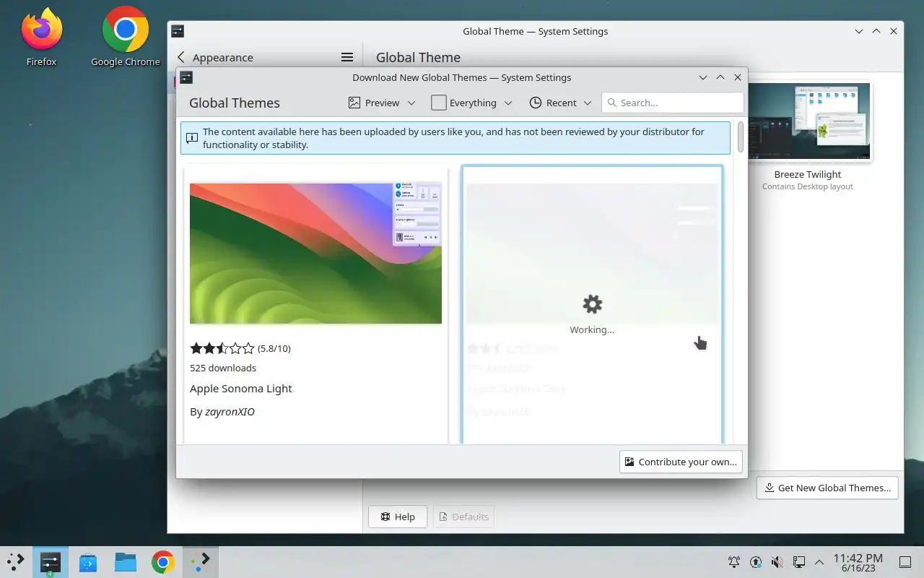Maximize the Download New Global Themes dialog

720,77
